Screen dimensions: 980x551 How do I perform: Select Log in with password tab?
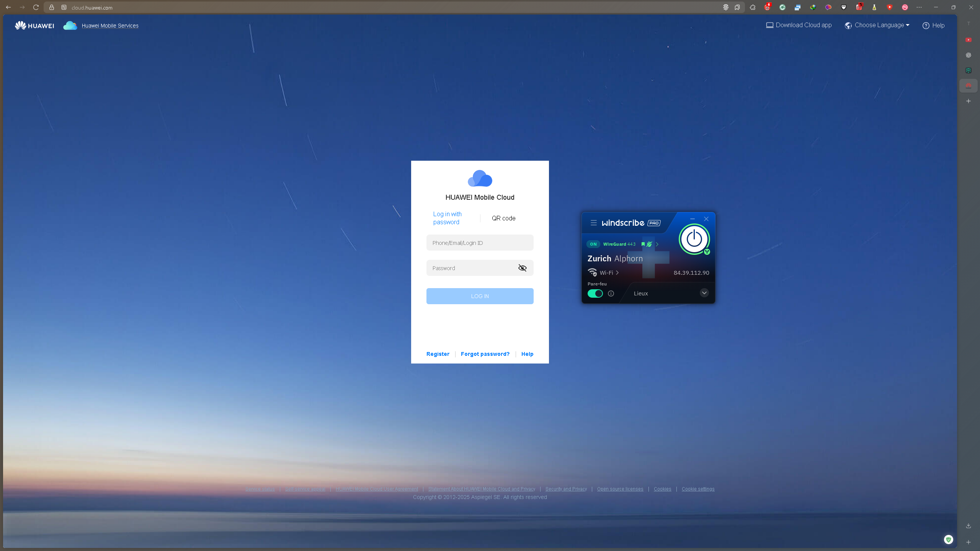[x=447, y=218]
